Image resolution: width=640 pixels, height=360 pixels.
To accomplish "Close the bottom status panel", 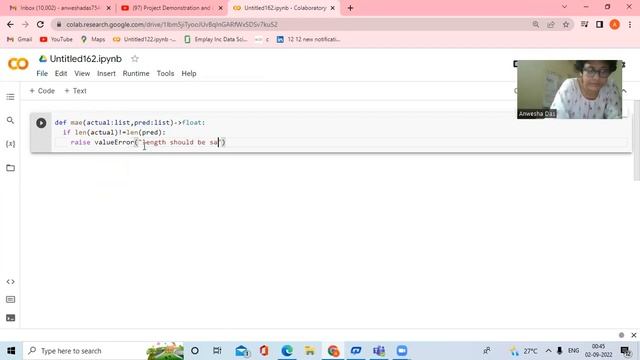I will tap(633, 335).
